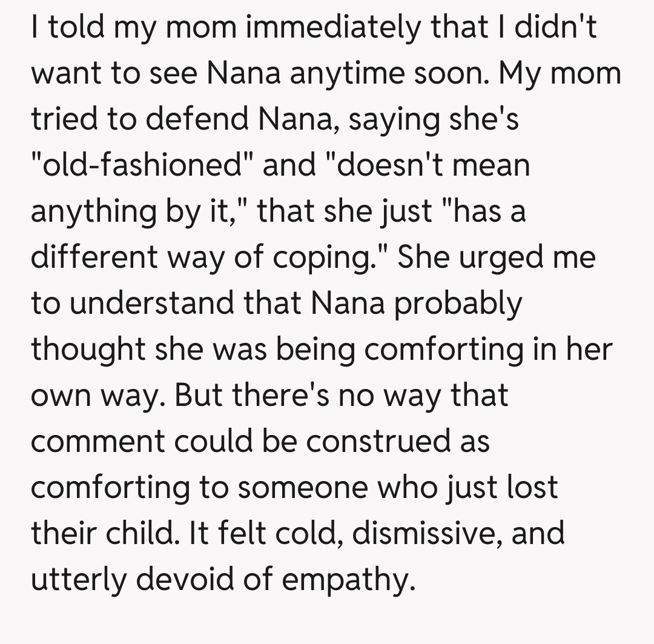The height and width of the screenshot is (644, 654).
Task: Click the word "comment"
Action: click(x=97, y=441)
